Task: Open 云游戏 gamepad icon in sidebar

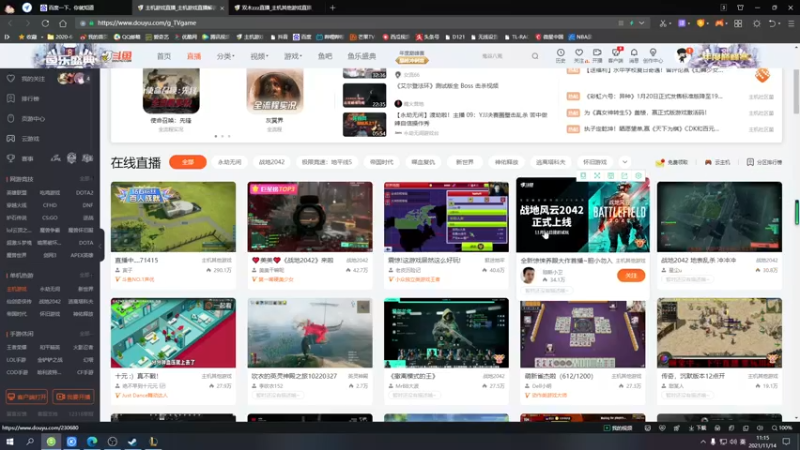Action: pyautogui.click(x=11, y=138)
